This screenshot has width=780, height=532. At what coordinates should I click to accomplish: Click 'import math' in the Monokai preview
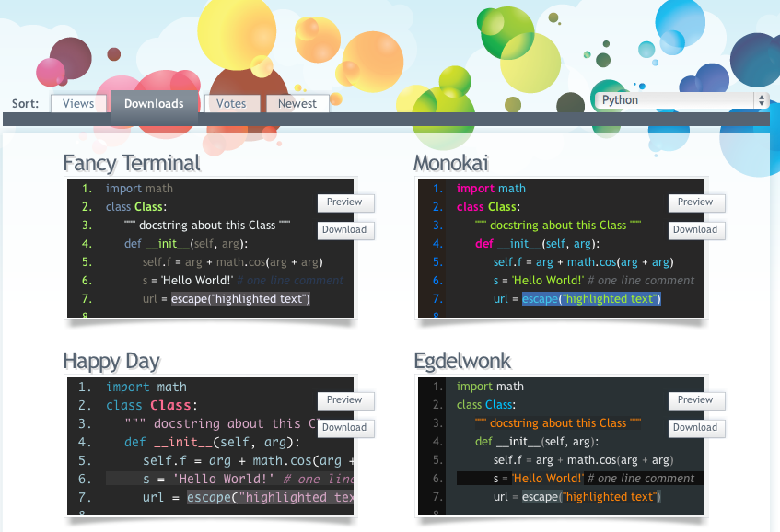coord(491,189)
